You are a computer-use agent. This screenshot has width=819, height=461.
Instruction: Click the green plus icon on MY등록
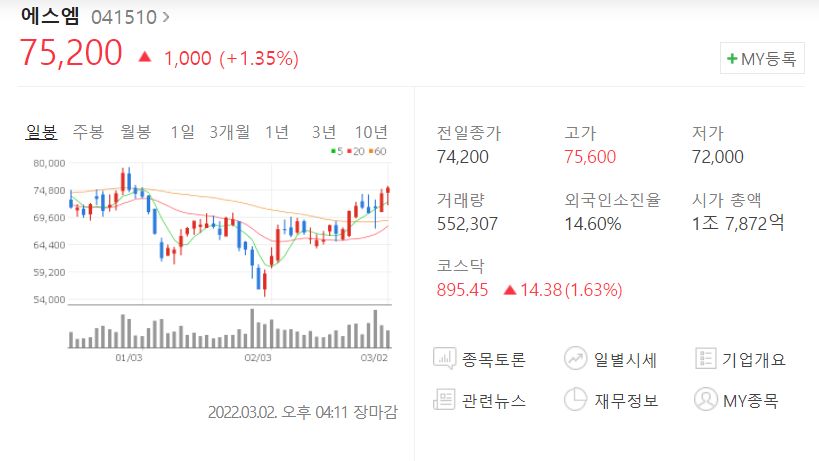coord(732,58)
